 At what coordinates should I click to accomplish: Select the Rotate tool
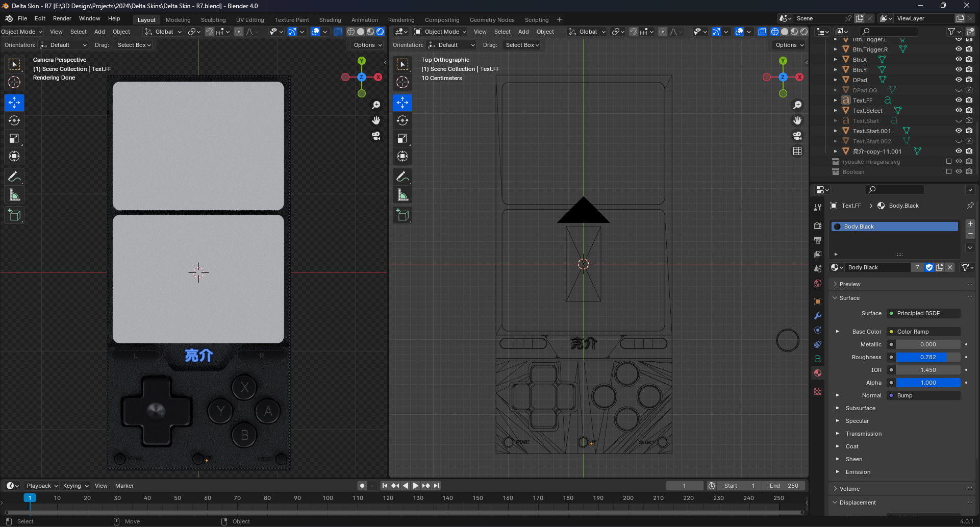click(x=14, y=120)
